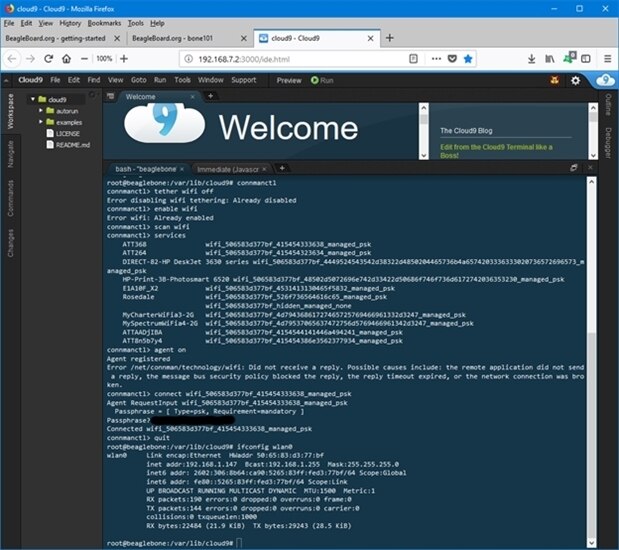Open new editor tab with plus
This screenshot has width=619, height=550.
(x=210, y=96)
